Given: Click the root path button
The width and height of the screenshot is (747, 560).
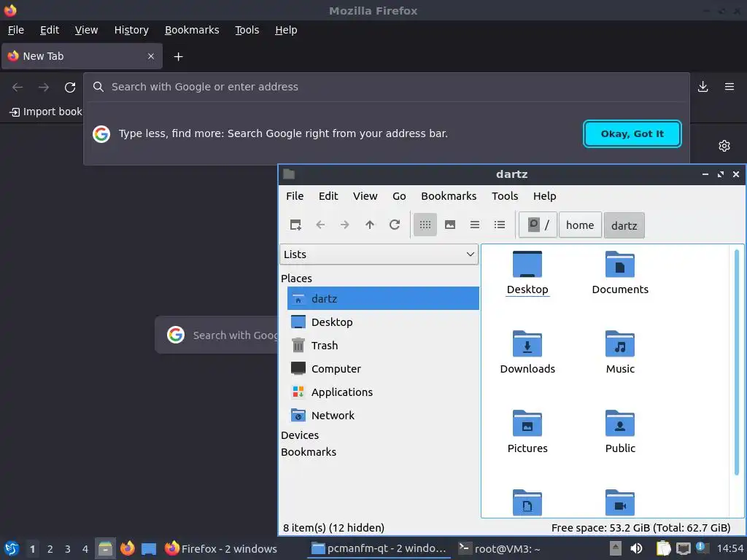Looking at the screenshot, I should coord(538,225).
